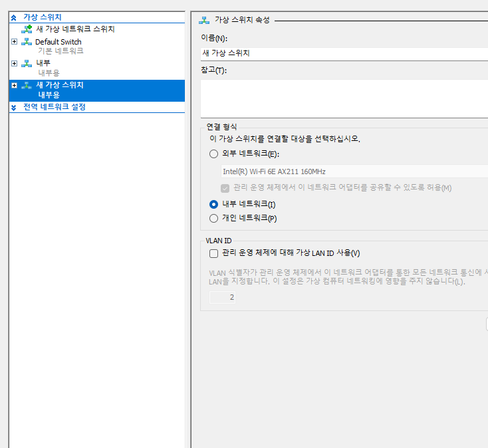Expand the Default Switch tree node
The height and width of the screenshot is (448, 488).
[15, 42]
